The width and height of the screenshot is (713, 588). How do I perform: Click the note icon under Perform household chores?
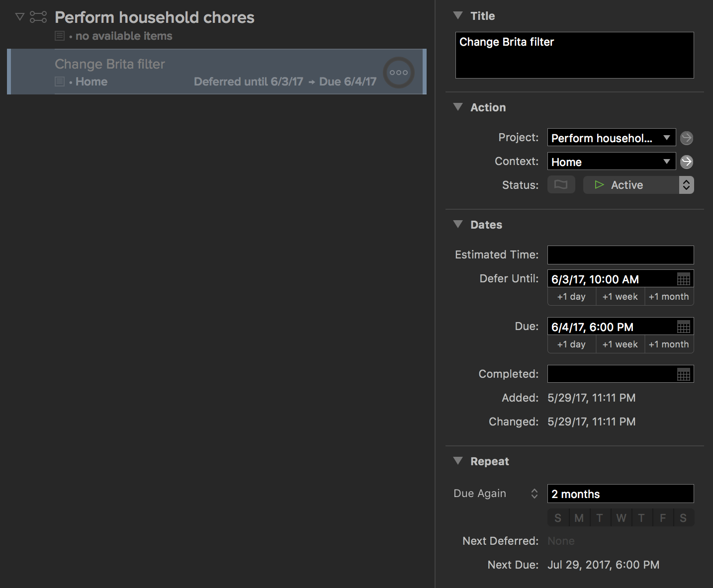[60, 36]
